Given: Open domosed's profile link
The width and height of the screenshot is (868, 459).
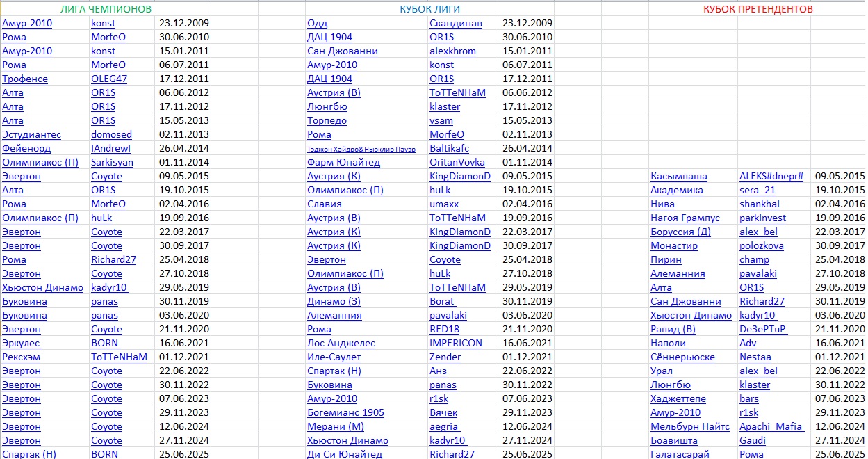Looking at the screenshot, I should 111,134.
